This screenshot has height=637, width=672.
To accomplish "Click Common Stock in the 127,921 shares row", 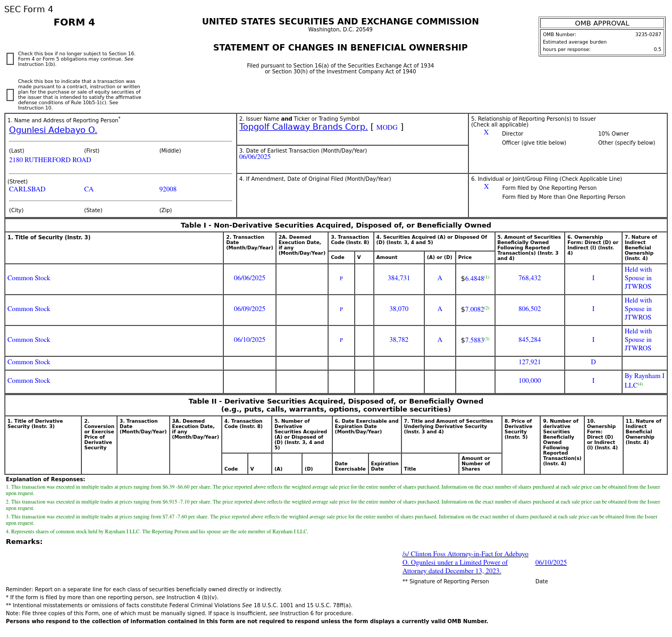I will pyautogui.click(x=29, y=362).
